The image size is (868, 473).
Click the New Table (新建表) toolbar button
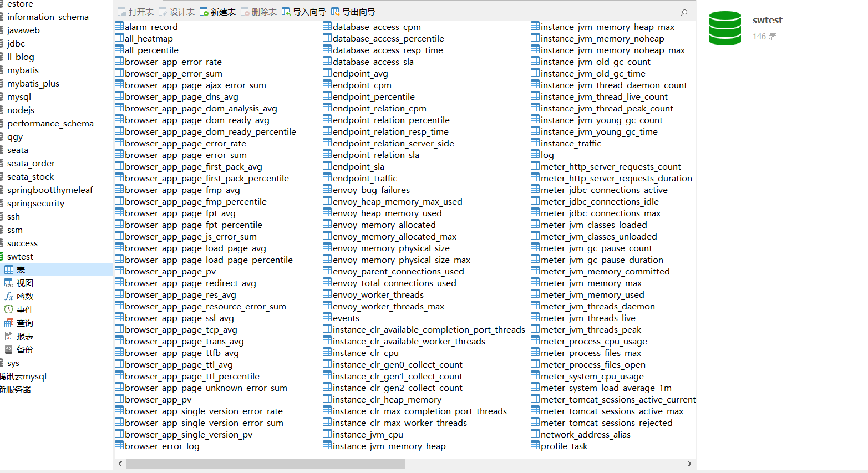(x=217, y=12)
